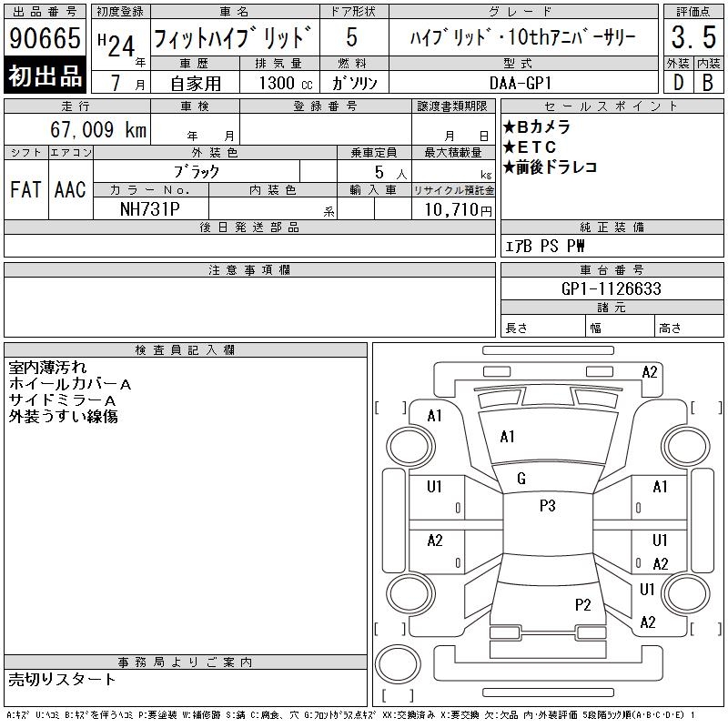The image size is (728, 728).
Task: Click the ★ETC sales point line
Action: point(530,147)
